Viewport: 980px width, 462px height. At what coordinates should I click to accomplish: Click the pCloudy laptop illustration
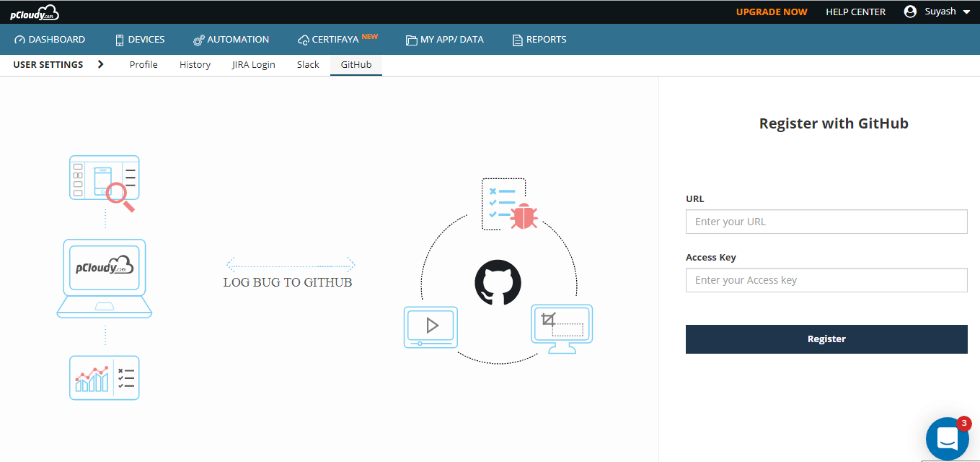pyautogui.click(x=105, y=279)
